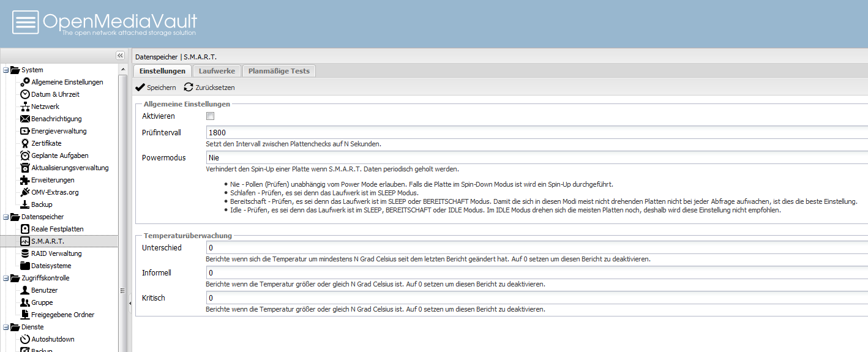Viewport: 868px width, 352px height.
Task: Click the Benachrichtigung envelope icon
Action: coord(25,119)
